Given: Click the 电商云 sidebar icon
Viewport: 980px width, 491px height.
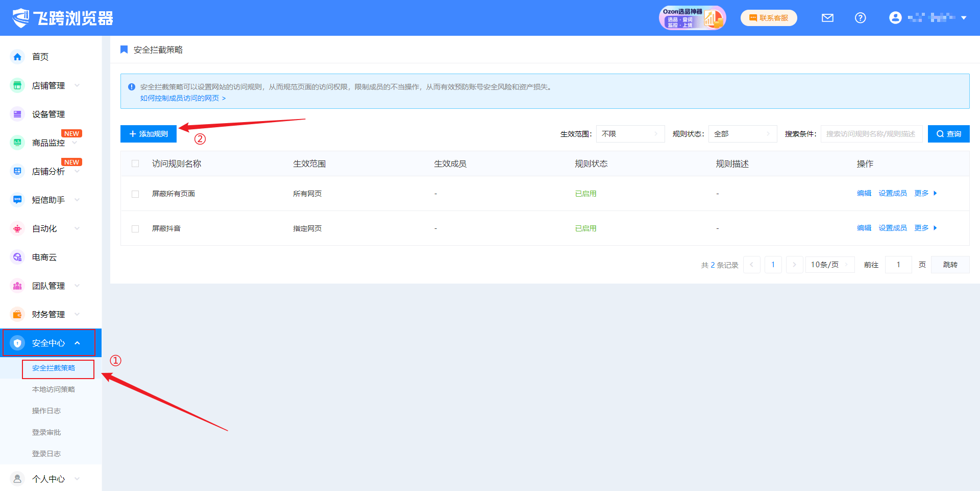Looking at the screenshot, I should [x=17, y=257].
